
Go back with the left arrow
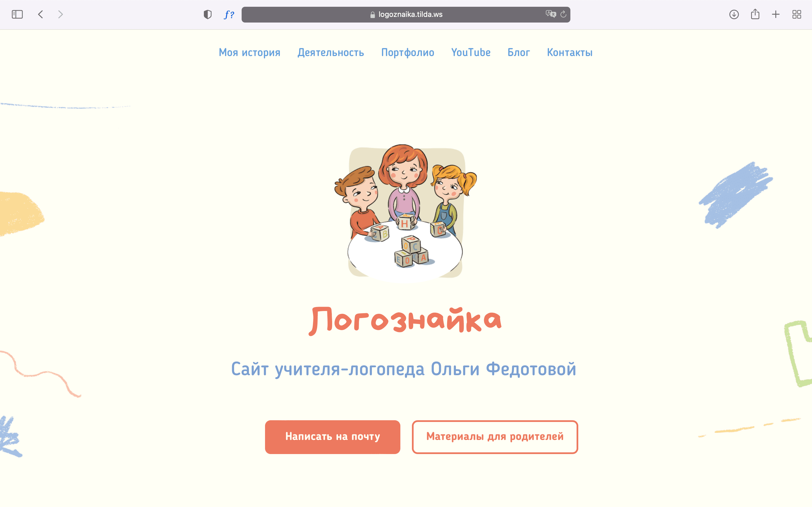click(41, 14)
